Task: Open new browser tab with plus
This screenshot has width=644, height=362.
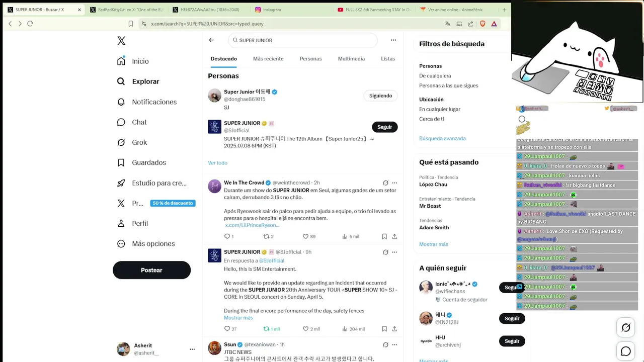Action: pos(504,10)
